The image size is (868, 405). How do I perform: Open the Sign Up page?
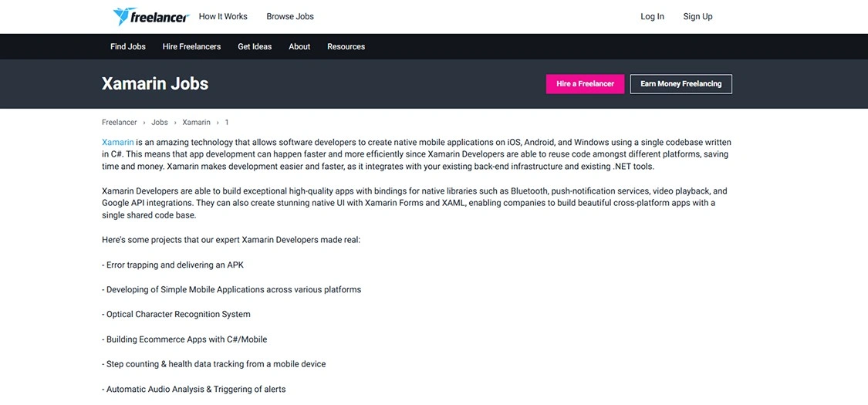697,16
